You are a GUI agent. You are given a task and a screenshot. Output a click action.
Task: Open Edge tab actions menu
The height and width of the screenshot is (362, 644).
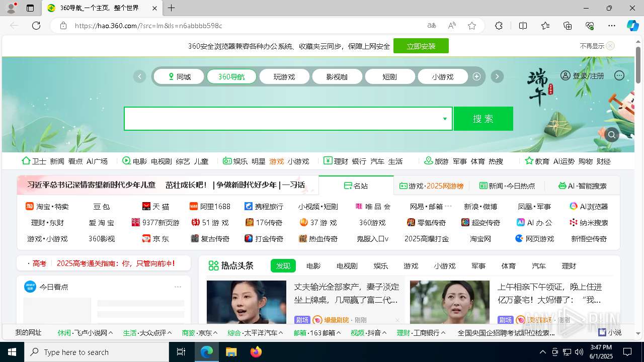[30, 8]
